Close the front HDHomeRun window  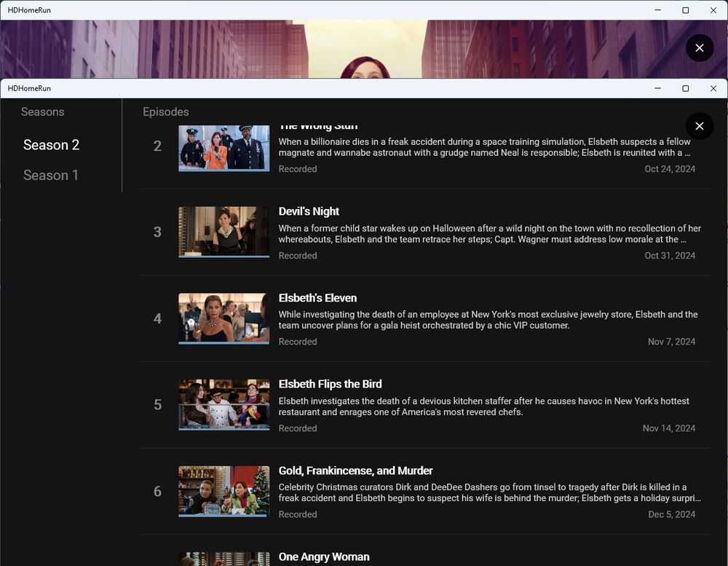(713, 88)
